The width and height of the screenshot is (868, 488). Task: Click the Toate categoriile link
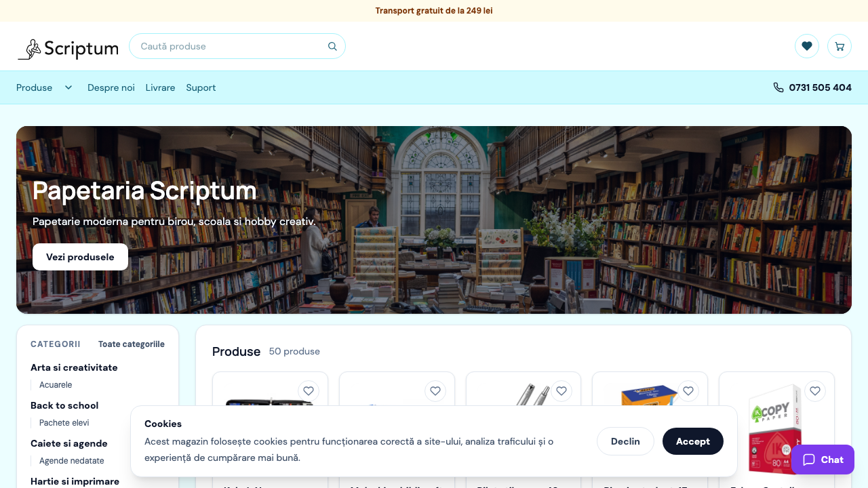[x=132, y=344]
